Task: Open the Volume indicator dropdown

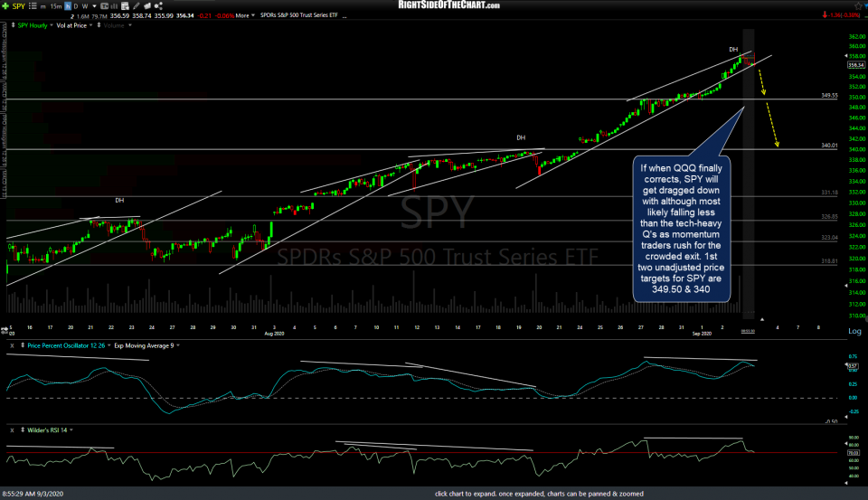Action: point(130,25)
